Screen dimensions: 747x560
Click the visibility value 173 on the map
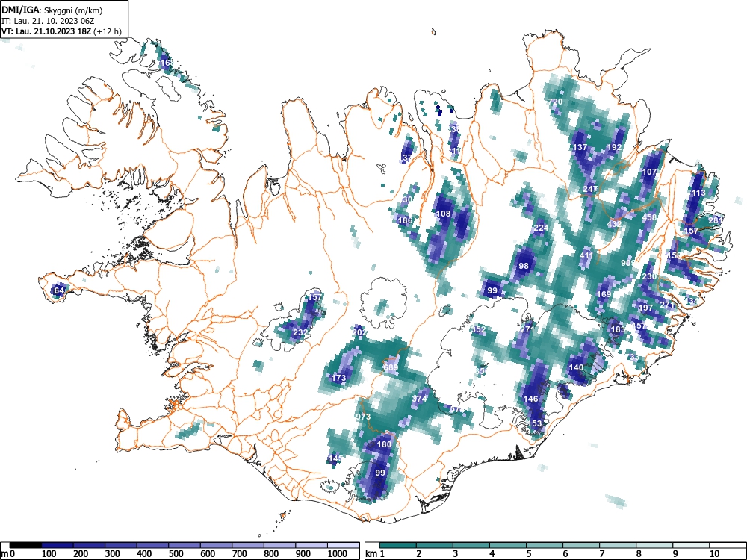click(338, 378)
